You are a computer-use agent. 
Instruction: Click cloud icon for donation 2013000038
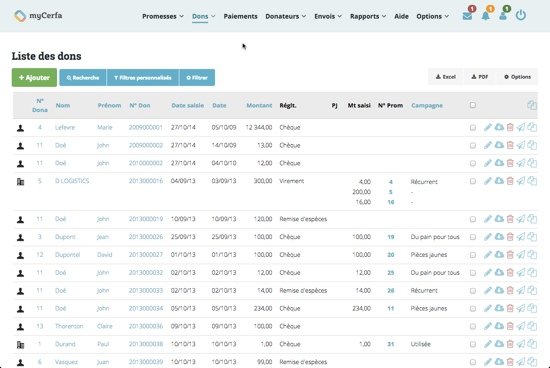[499, 344]
